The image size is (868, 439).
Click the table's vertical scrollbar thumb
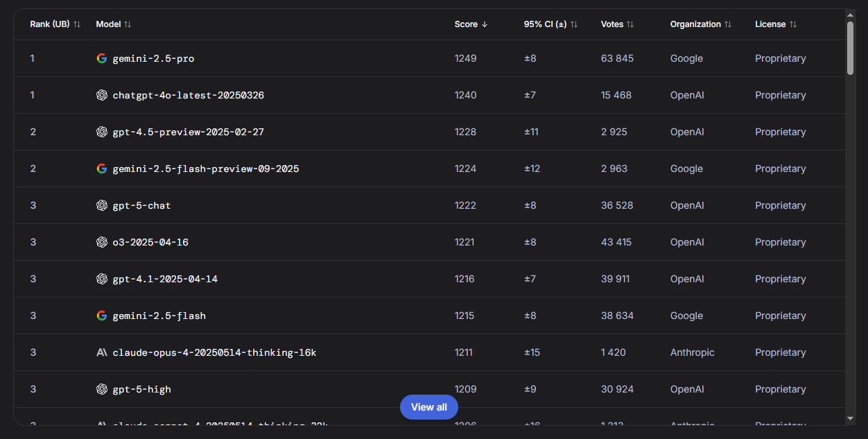(x=851, y=47)
